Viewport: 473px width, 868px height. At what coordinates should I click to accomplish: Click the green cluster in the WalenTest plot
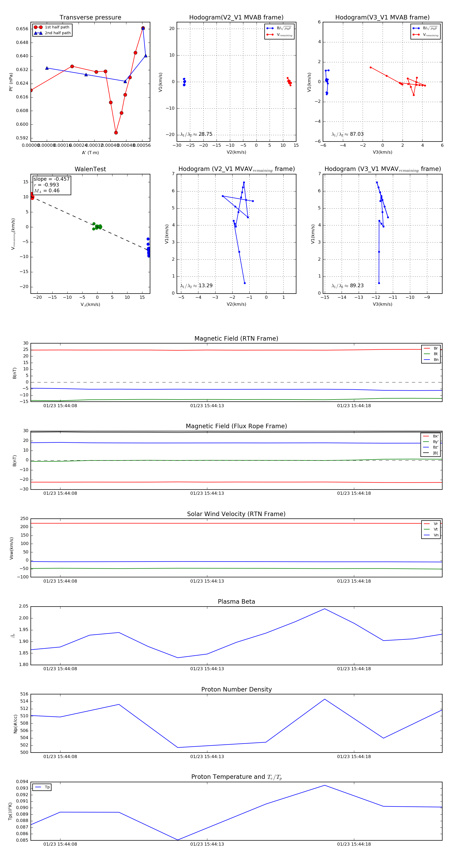97,226
